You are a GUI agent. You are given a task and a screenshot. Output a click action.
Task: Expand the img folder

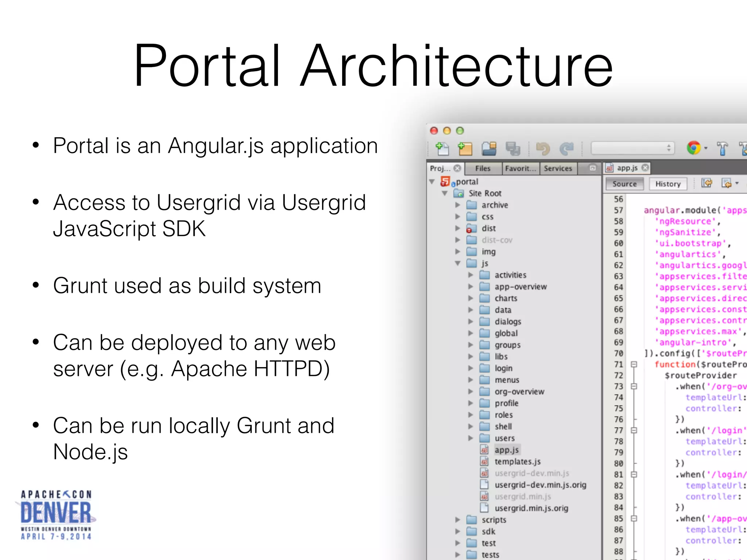pyautogui.click(x=458, y=252)
